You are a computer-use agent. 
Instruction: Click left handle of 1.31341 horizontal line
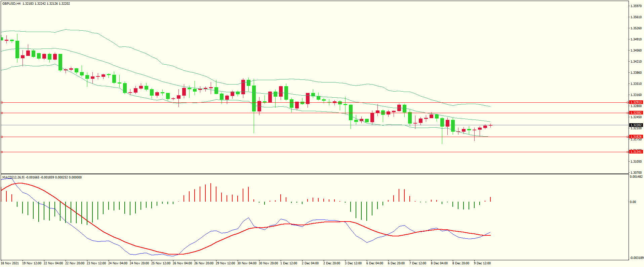(2, 152)
